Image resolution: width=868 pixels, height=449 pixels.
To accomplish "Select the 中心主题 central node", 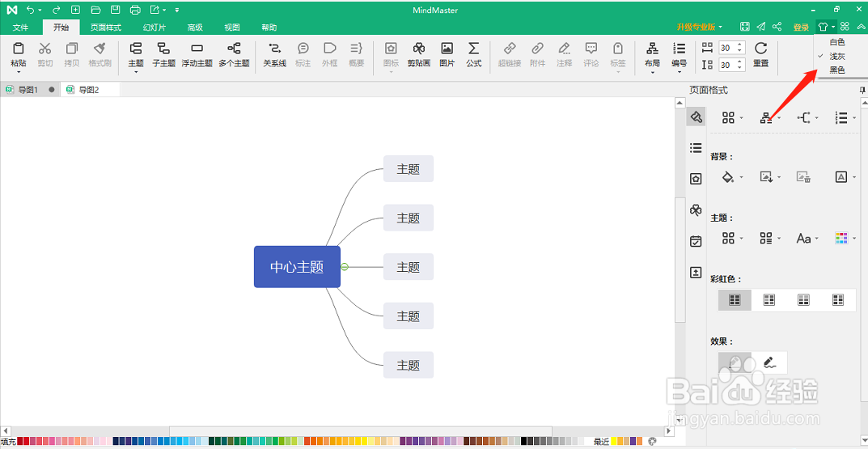I will click(x=297, y=267).
